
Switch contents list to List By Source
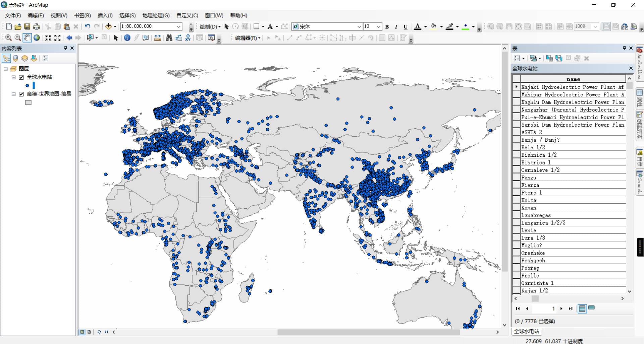click(15, 58)
